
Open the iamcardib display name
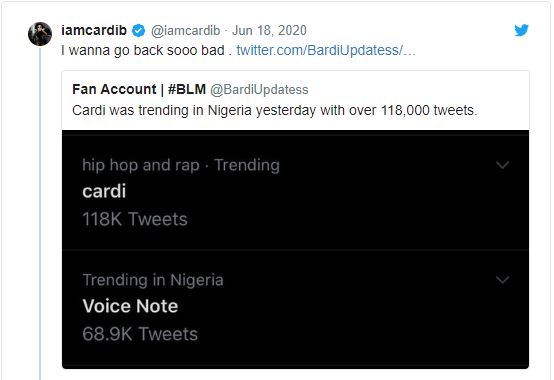click(94, 30)
